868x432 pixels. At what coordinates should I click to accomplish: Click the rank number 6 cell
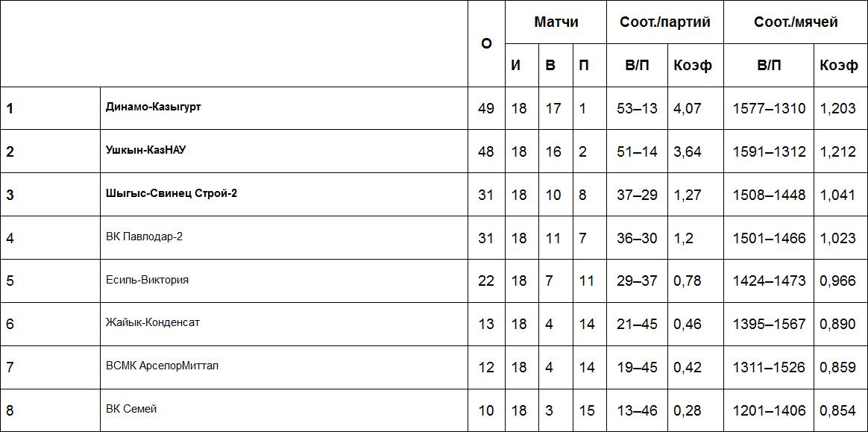(10, 324)
